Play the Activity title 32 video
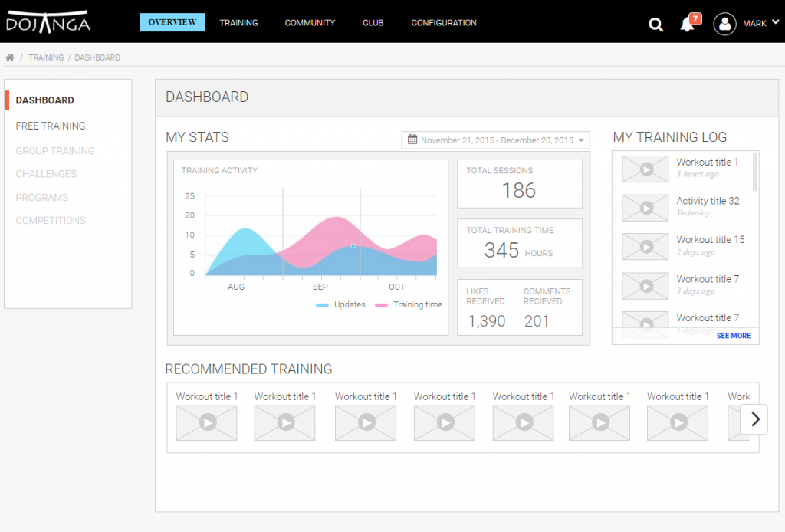 (646, 208)
